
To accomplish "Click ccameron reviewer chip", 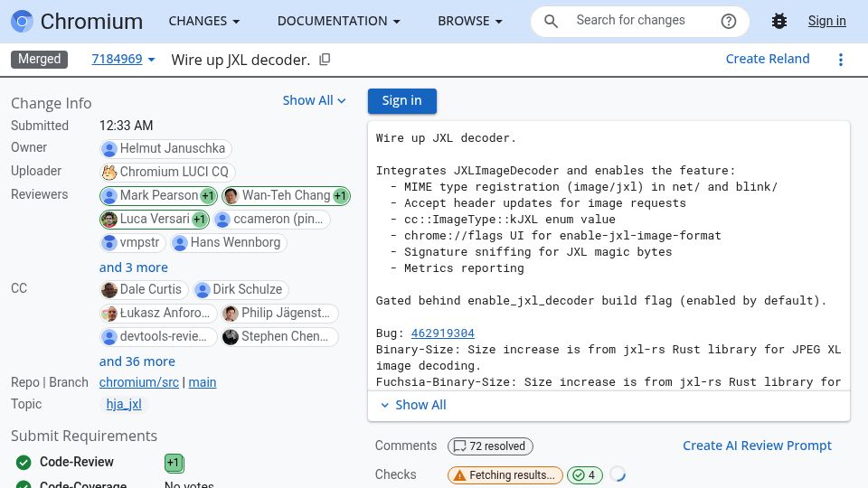I will tap(272, 219).
